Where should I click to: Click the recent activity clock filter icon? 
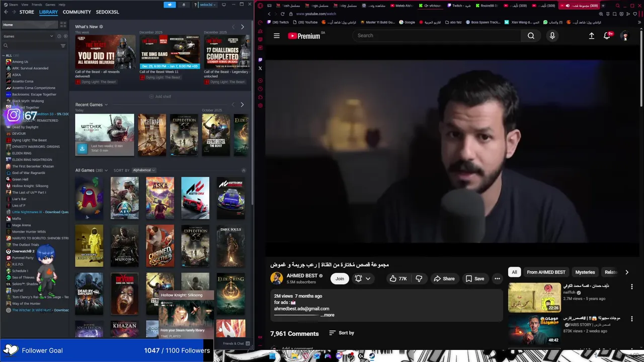59,36
